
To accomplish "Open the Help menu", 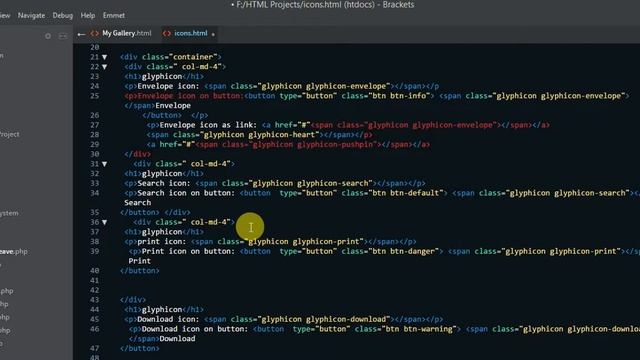I will coord(88,16).
